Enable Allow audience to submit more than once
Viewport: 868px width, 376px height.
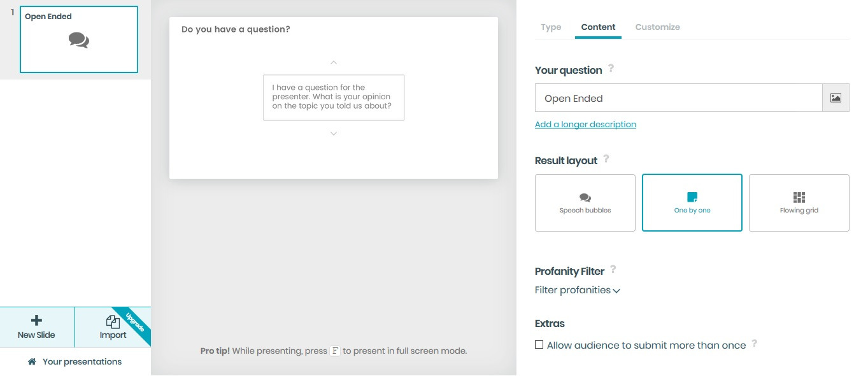[539, 345]
